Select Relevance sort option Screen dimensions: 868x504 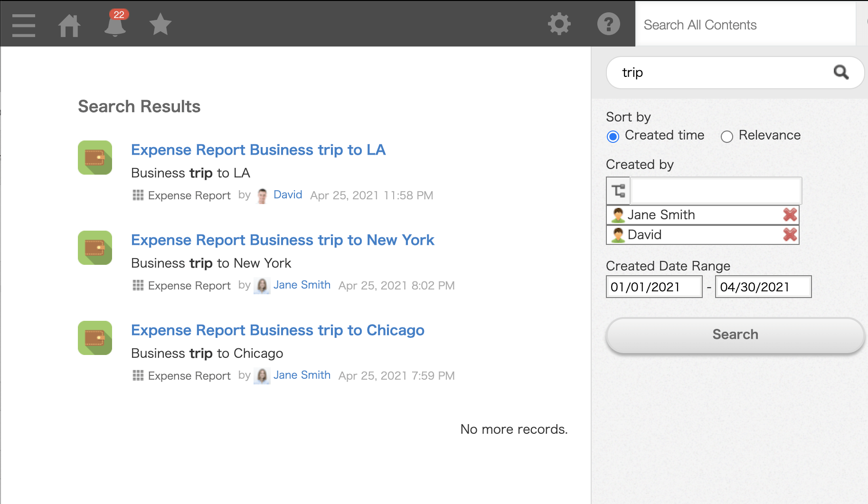[726, 137]
